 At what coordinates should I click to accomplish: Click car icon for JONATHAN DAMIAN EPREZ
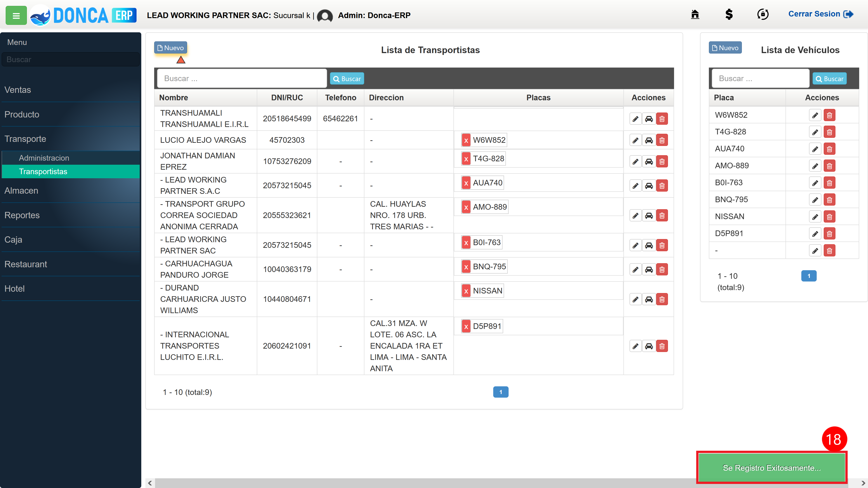tap(649, 161)
